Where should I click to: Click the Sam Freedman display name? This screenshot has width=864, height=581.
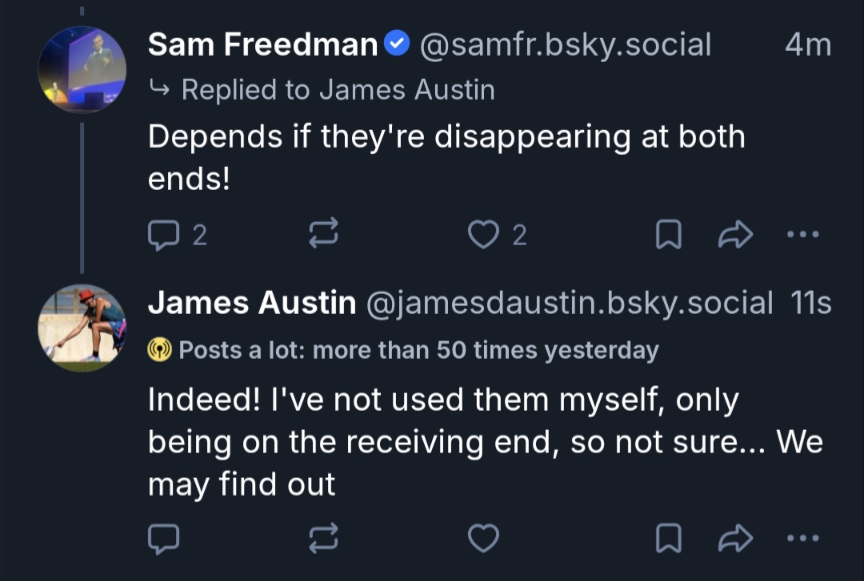pyautogui.click(x=263, y=45)
